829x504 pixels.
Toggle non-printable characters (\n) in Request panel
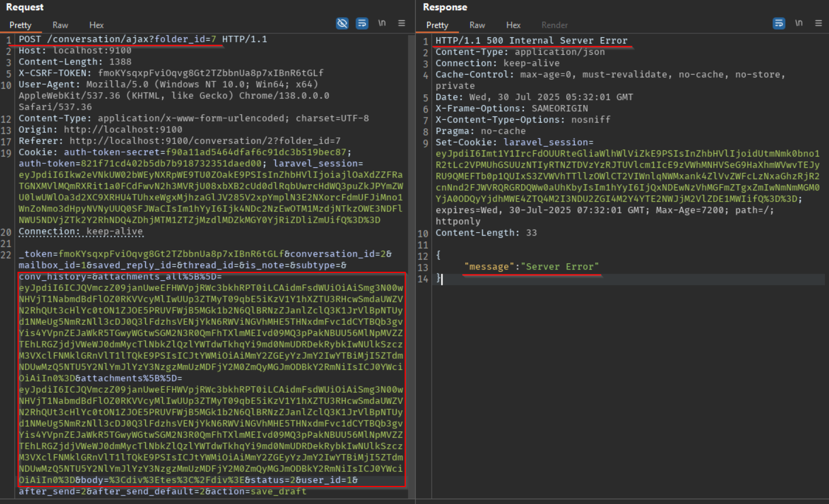(382, 23)
